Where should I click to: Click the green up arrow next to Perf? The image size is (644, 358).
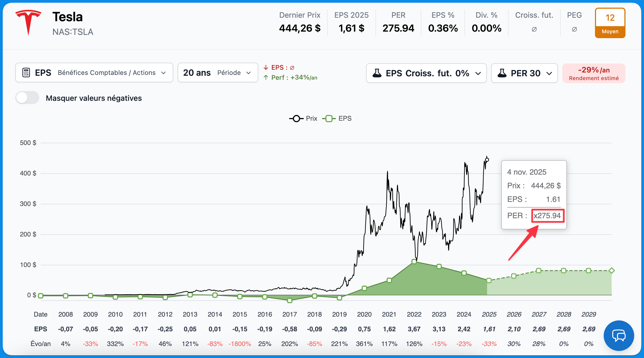266,78
